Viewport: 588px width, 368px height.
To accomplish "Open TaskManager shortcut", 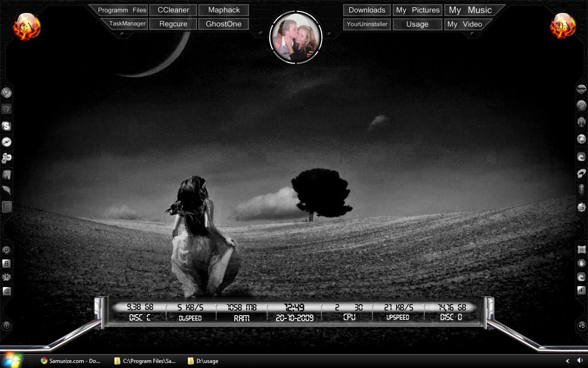I will tap(127, 24).
